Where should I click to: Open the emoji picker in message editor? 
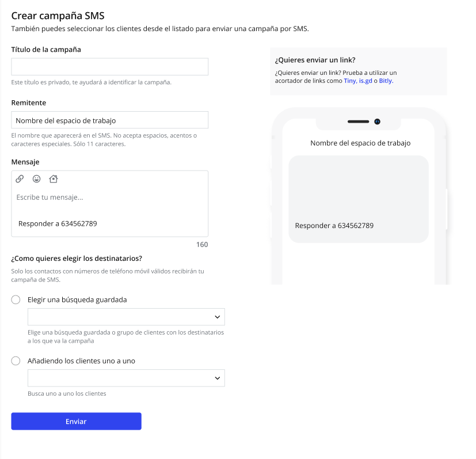tap(36, 179)
